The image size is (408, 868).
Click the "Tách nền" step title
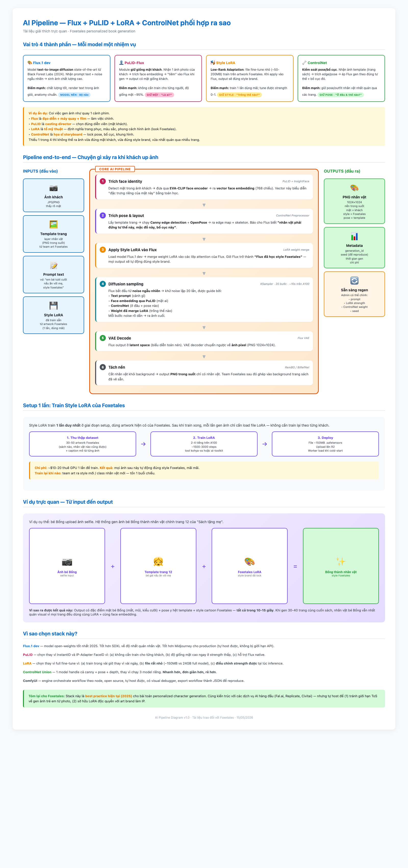tap(117, 367)
